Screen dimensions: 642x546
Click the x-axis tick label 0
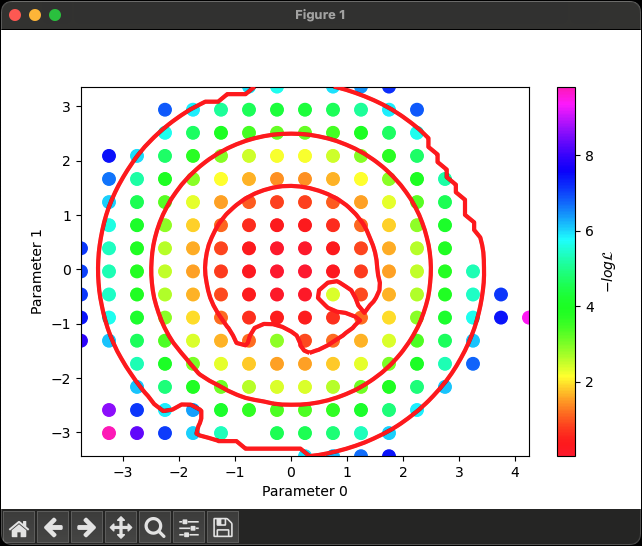click(291, 472)
